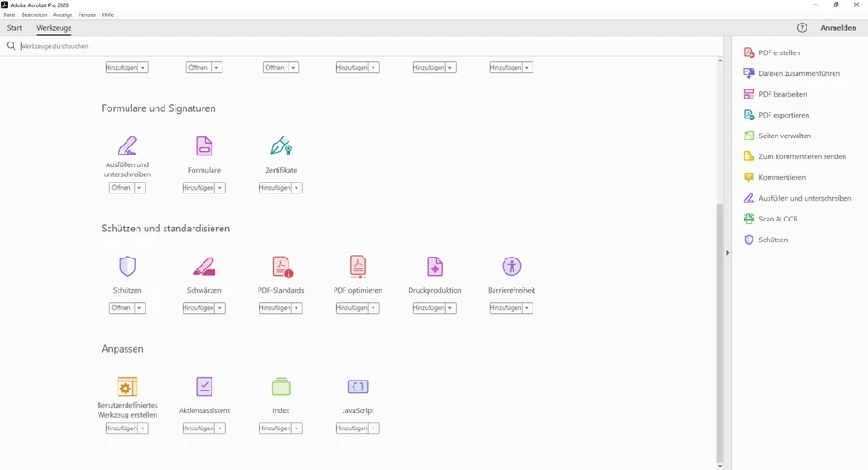Expand dropdown arrow next to Zertifikate Hinzufügen
This screenshot has height=470, width=868.
(297, 188)
